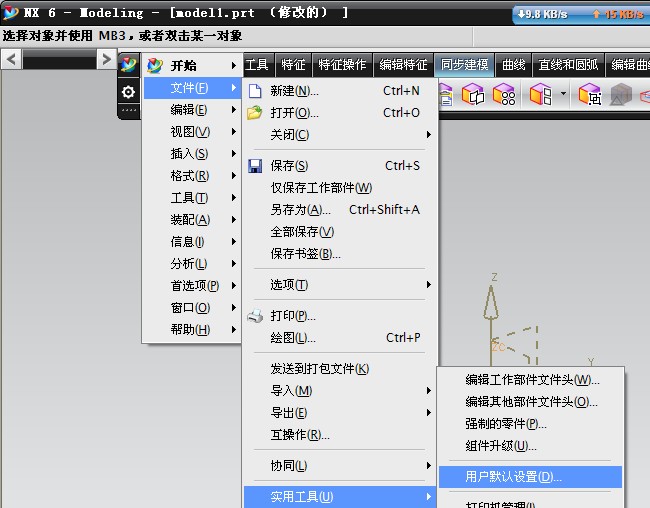Switch to the 直线和圆弧 tab
This screenshot has width=650, height=508.
click(568, 65)
